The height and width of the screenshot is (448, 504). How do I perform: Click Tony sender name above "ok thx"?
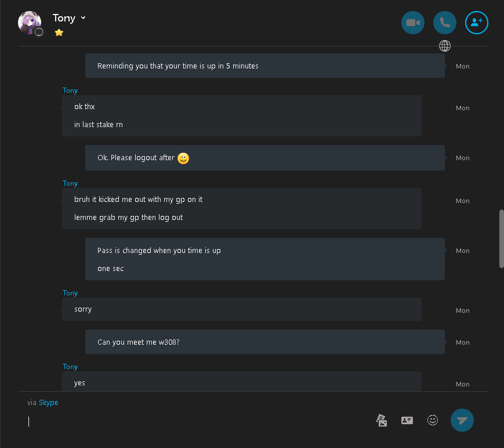click(x=70, y=91)
